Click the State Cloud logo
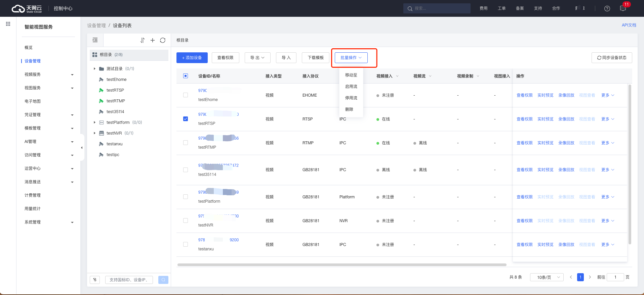This screenshot has height=295, width=644. pyautogui.click(x=27, y=8)
